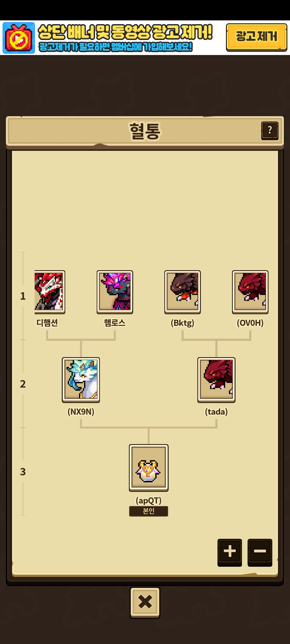Close the lineage window with X
The width and height of the screenshot is (290, 644).
click(x=145, y=602)
